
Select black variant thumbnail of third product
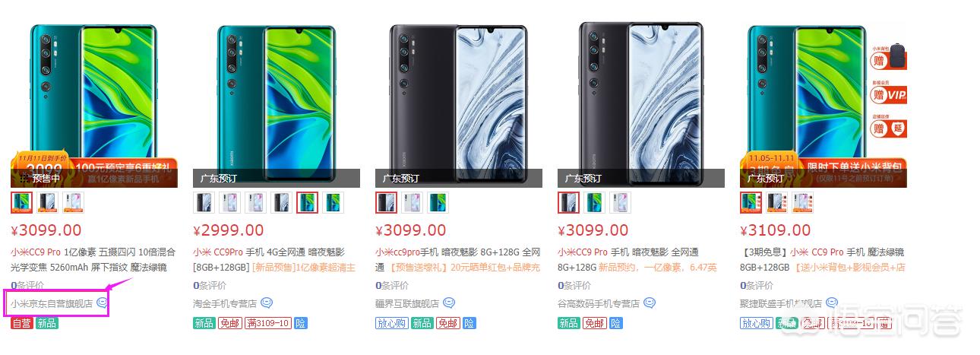386,202
